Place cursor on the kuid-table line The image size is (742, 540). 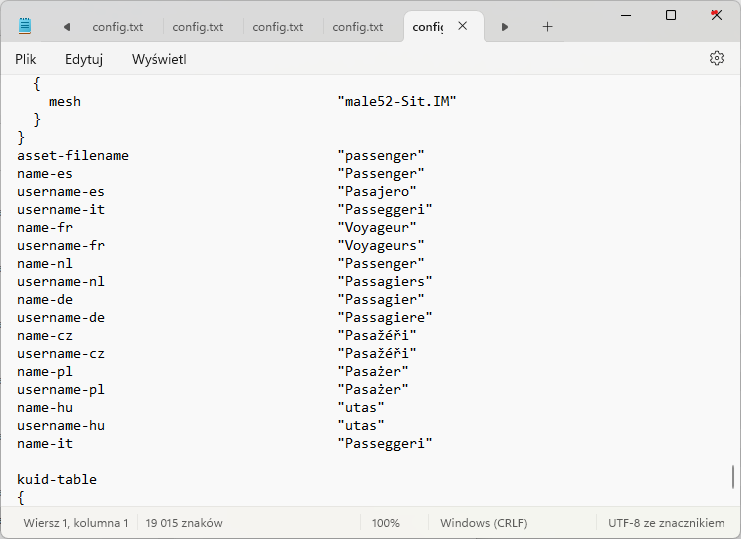[57, 480]
